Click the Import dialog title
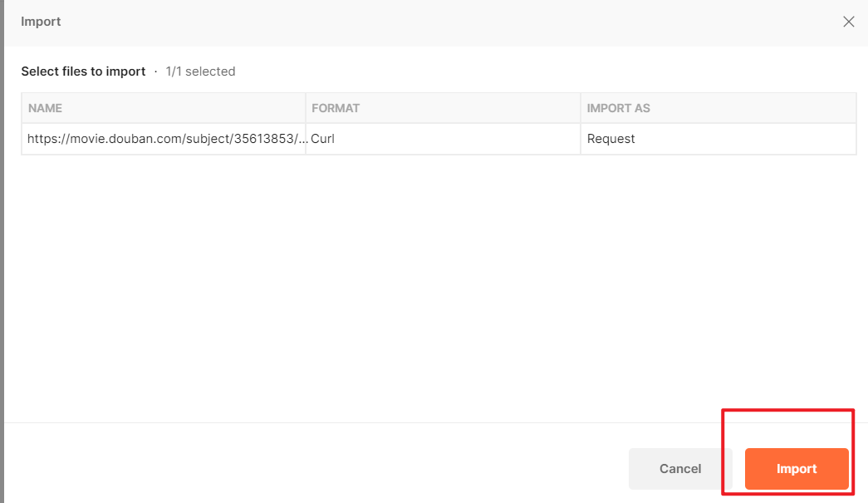Image resolution: width=868 pixels, height=503 pixels. [41, 21]
